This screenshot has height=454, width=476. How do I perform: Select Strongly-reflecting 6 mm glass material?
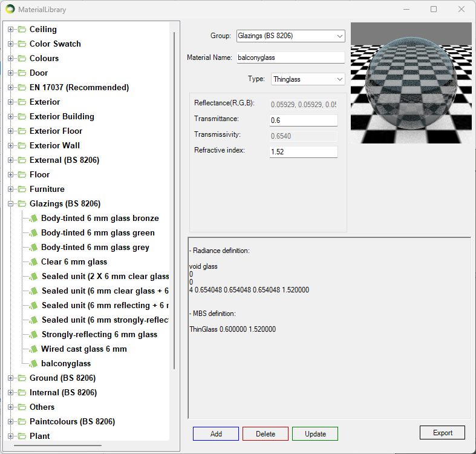point(99,334)
